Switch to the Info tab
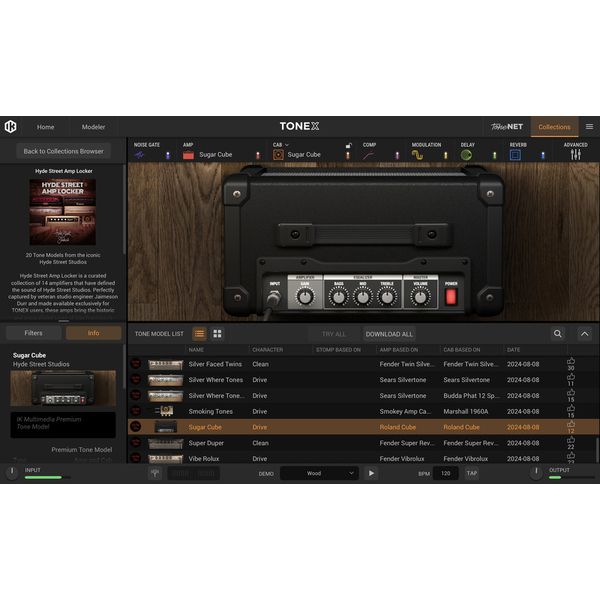600x600 pixels. tap(93, 333)
